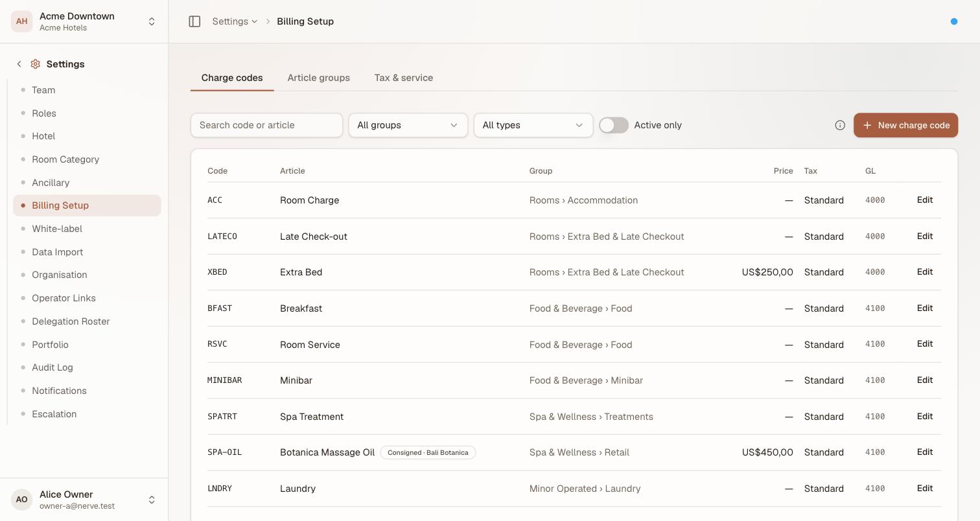The width and height of the screenshot is (980, 521).
Task: Click the Code column header
Action: (x=217, y=171)
